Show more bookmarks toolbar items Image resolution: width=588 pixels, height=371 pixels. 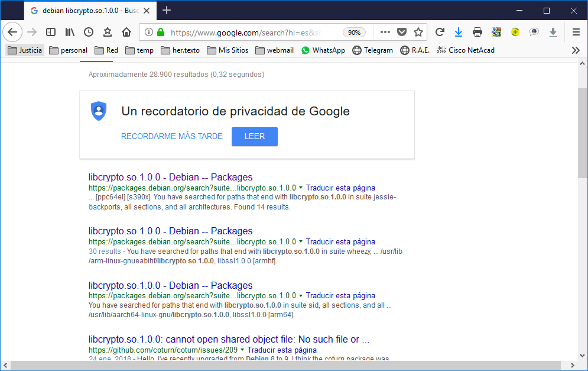point(576,50)
